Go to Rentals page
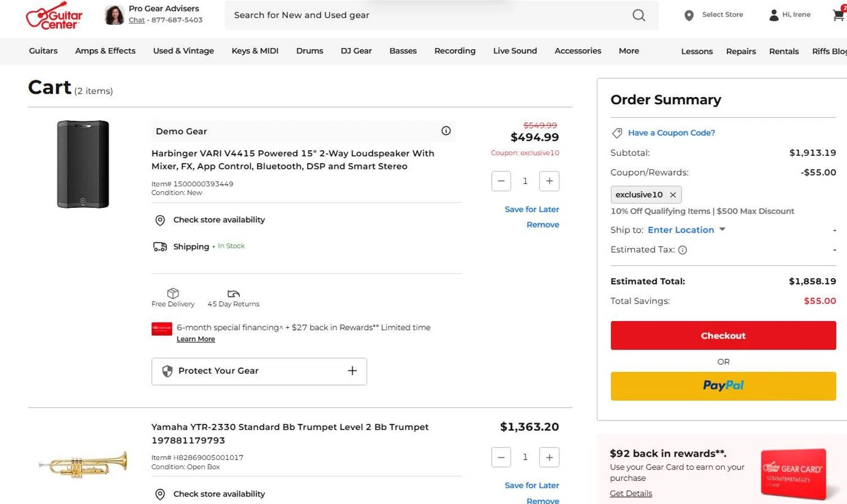 pos(784,51)
